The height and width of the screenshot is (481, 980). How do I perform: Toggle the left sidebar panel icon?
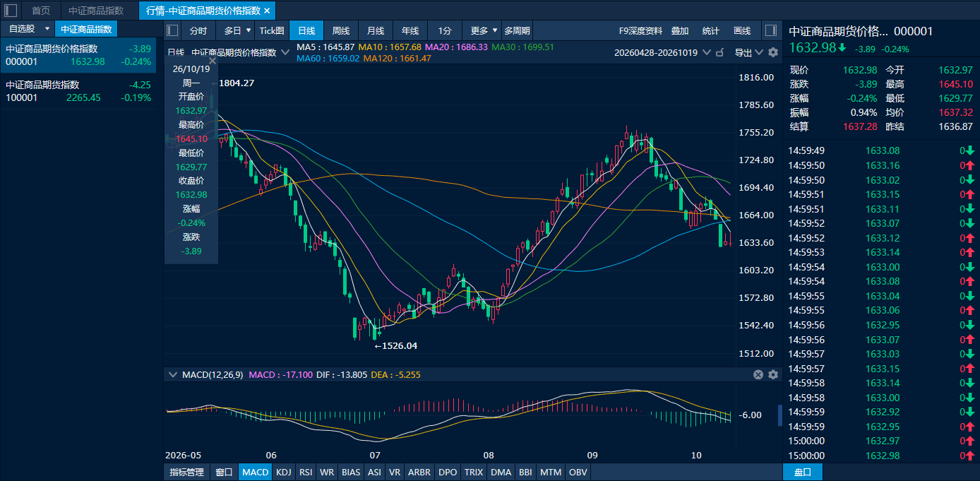[x=11, y=11]
